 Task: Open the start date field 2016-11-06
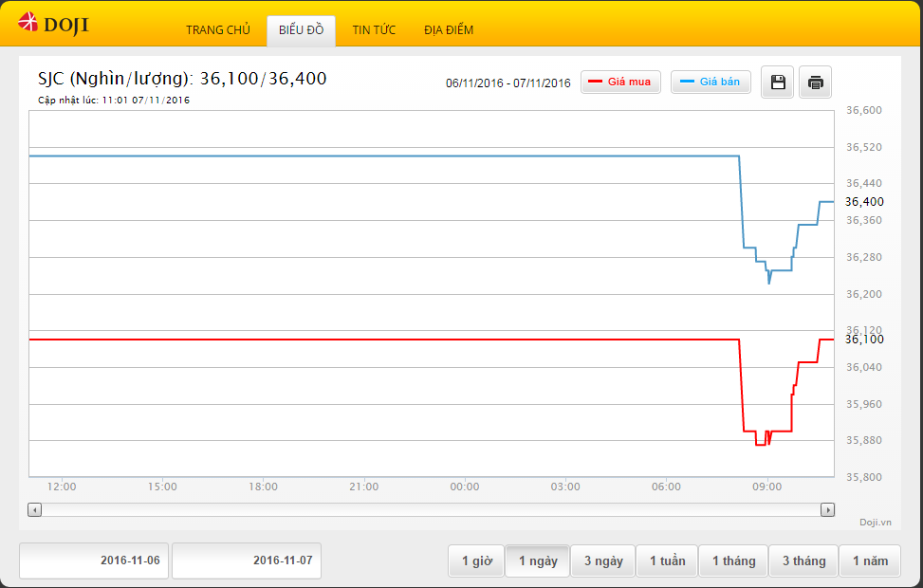point(94,560)
